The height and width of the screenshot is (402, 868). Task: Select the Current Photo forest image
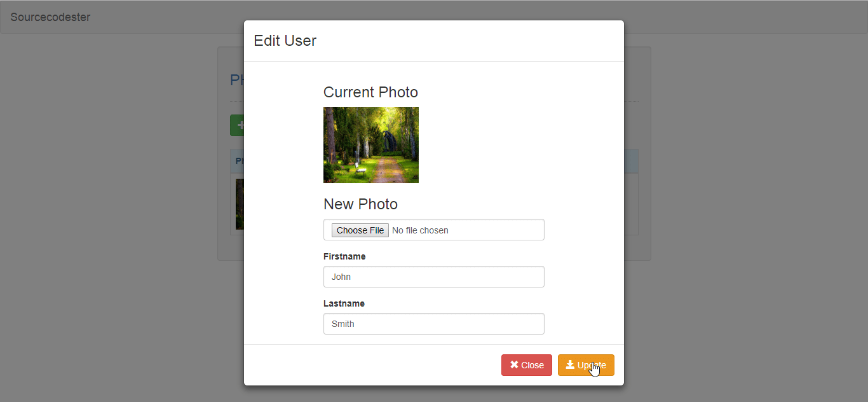click(x=371, y=145)
